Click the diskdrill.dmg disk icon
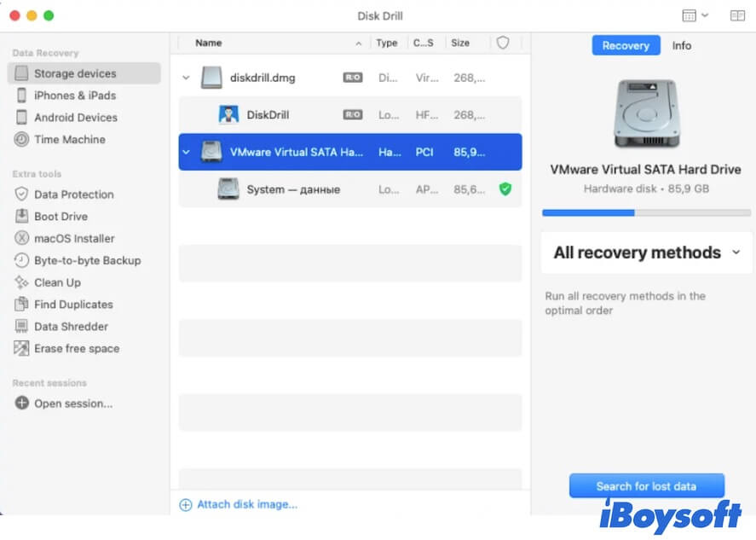Viewport: 756px width, 540px height. click(211, 78)
